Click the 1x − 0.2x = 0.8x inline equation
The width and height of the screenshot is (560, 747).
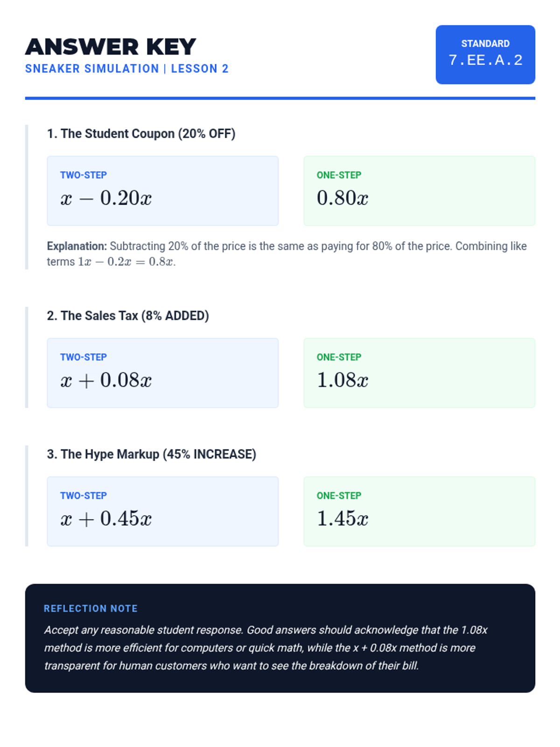point(126,262)
